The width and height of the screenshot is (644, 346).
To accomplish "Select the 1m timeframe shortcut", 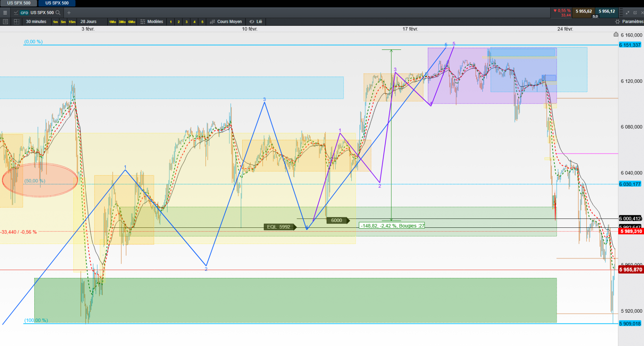I will point(55,22).
